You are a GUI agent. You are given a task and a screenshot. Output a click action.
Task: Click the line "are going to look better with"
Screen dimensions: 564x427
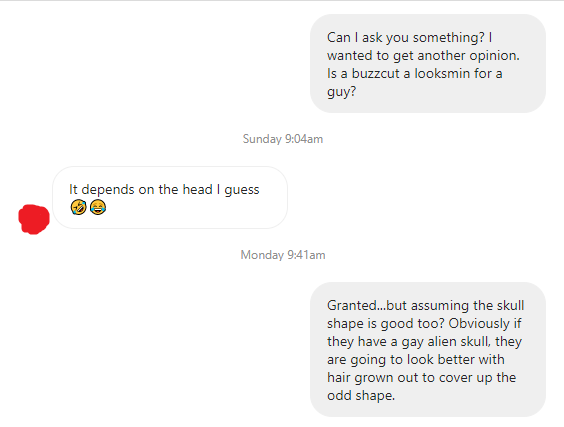[415, 360]
